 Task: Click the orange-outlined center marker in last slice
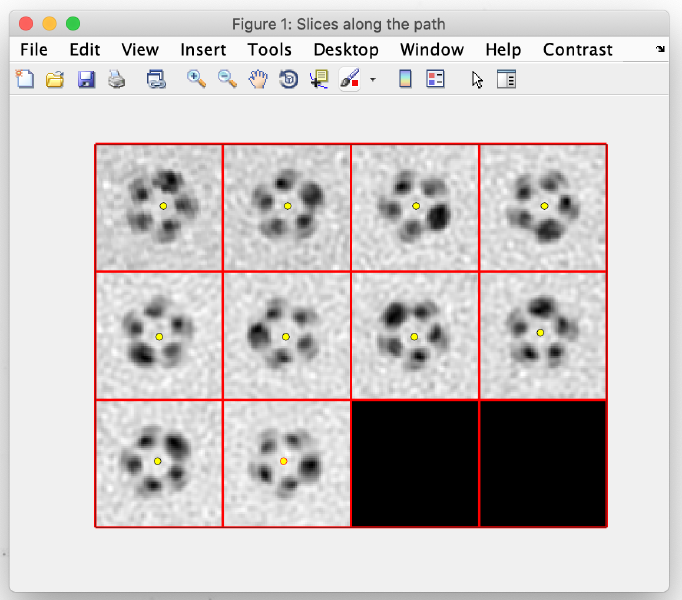(x=284, y=461)
